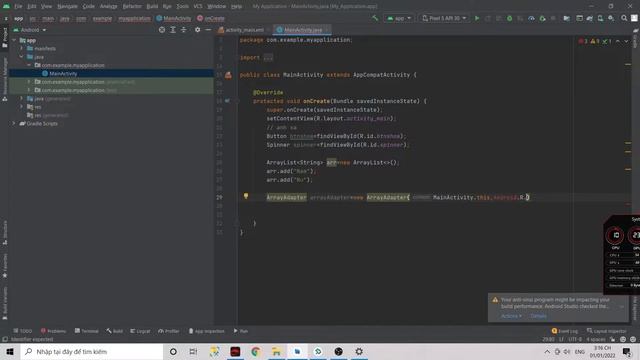Go to previous highlighted error up arrow

pyautogui.click(x=618, y=41)
